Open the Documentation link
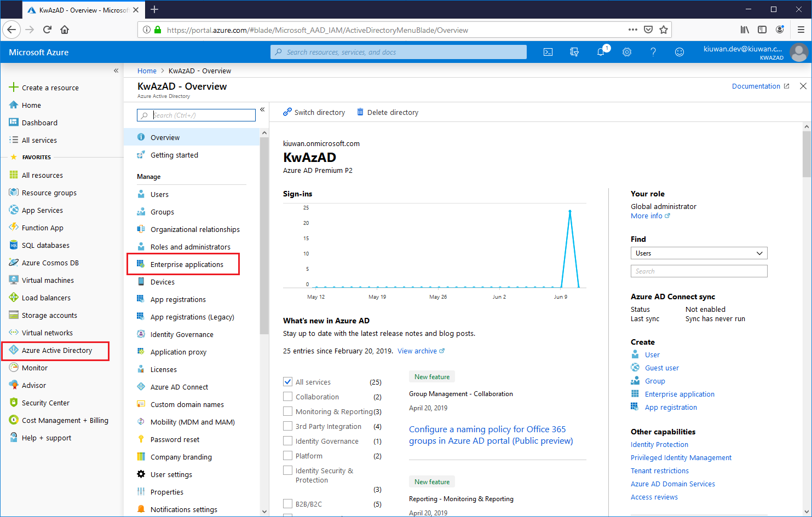This screenshot has width=812, height=517. point(761,86)
